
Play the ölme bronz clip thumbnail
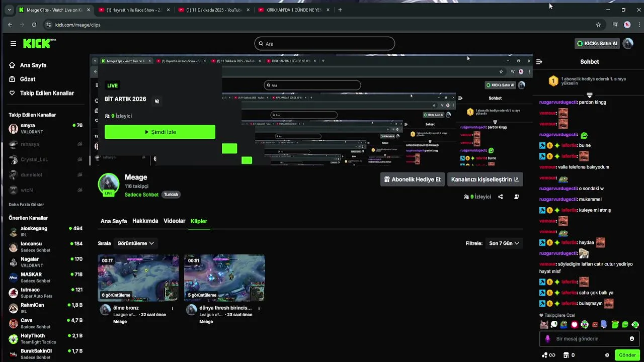(x=138, y=278)
